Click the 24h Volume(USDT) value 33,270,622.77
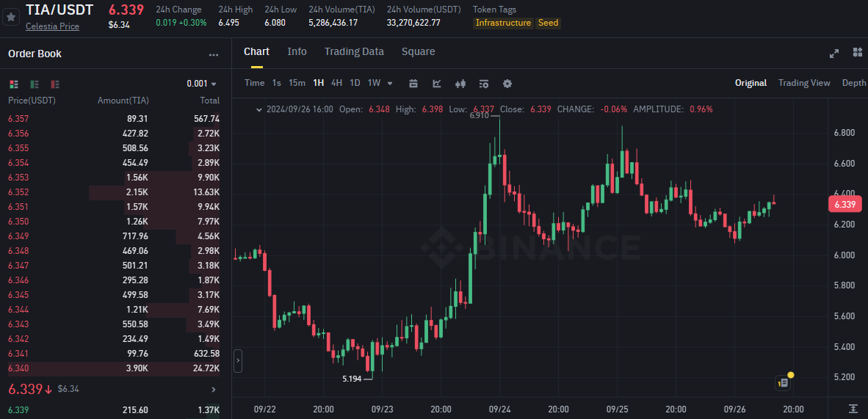 pyautogui.click(x=413, y=23)
